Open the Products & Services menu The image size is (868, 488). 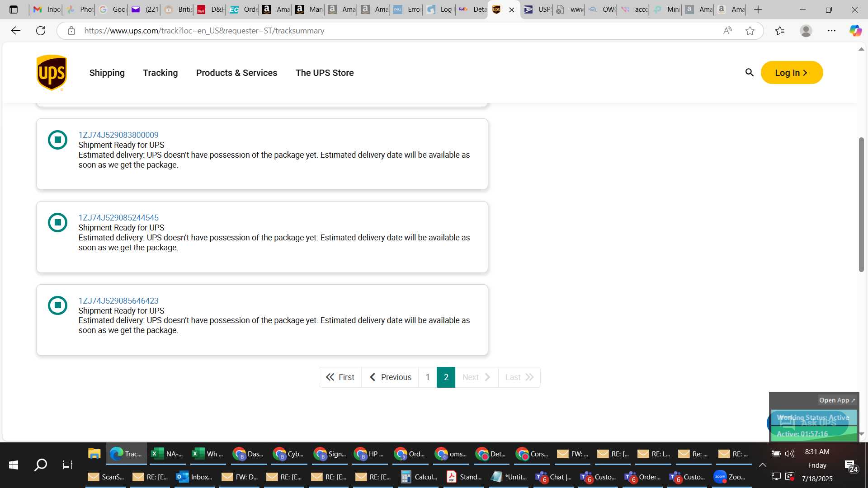pyautogui.click(x=236, y=73)
